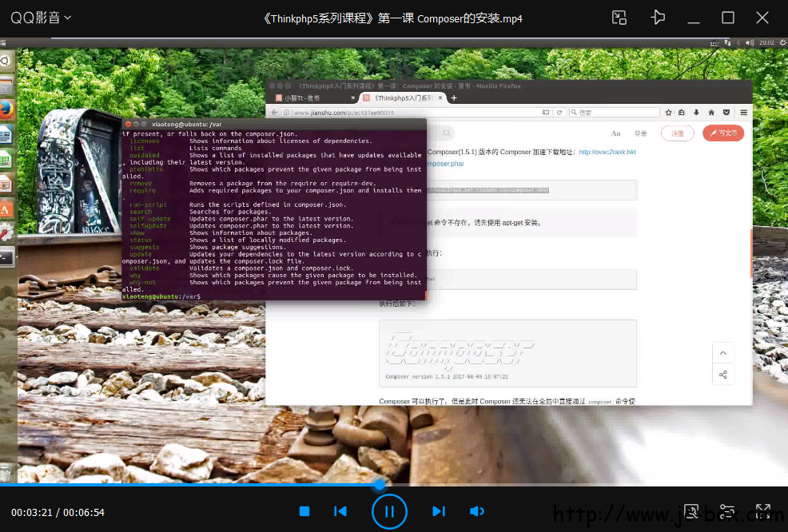Open System Settings in Ubuntu launcher
This screenshot has width=788, height=532.
[6, 232]
